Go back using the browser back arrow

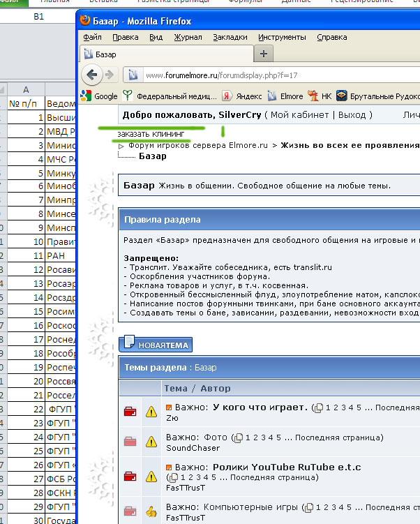(x=92, y=75)
